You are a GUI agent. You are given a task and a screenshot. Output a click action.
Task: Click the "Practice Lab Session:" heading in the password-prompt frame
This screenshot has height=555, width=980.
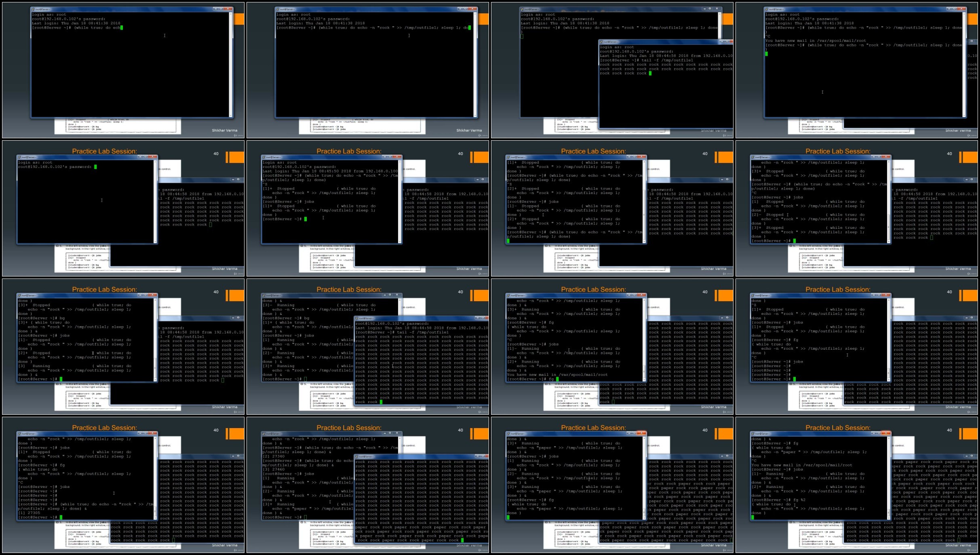pos(104,151)
